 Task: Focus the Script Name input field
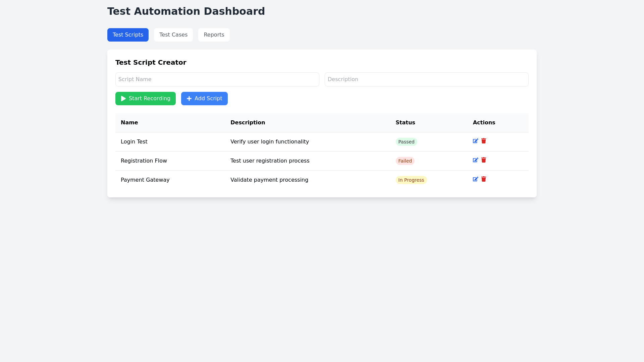click(x=217, y=79)
